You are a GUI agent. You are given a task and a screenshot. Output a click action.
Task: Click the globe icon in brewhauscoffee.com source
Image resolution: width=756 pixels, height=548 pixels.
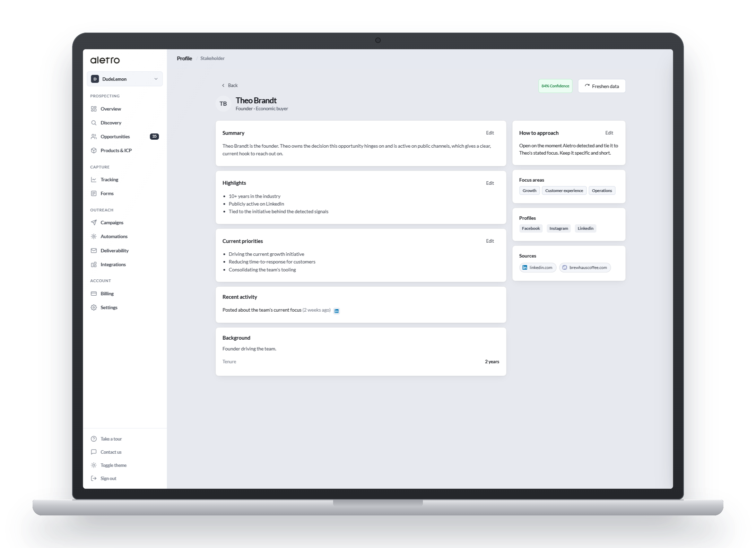point(565,268)
